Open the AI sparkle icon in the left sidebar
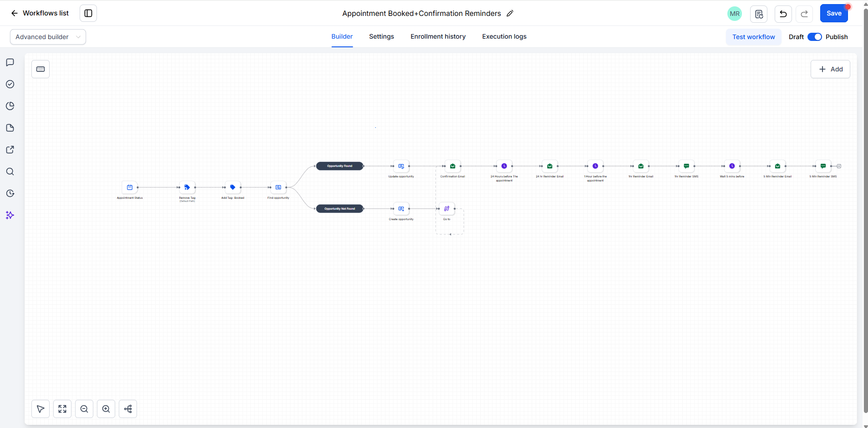868x428 pixels. click(x=10, y=215)
